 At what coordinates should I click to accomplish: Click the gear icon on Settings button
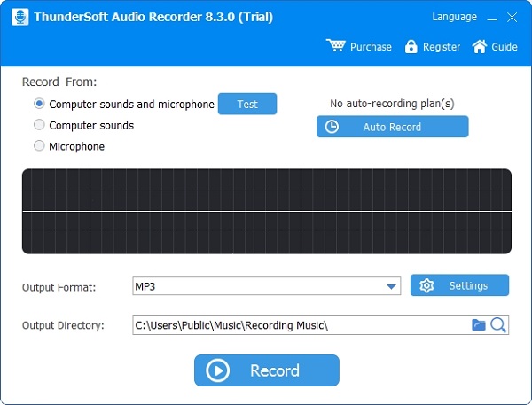(x=426, y=285)
